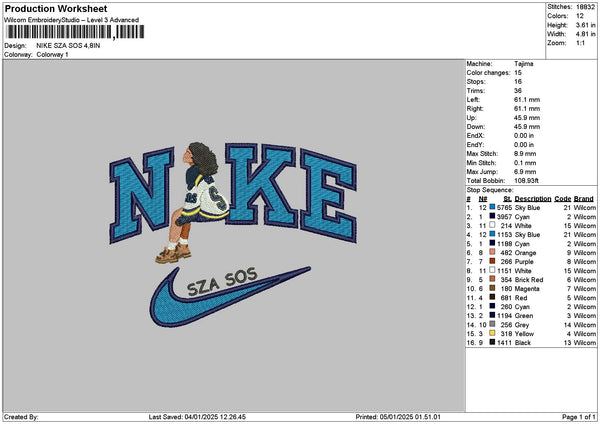Viewport: 600px width, 424px height.
Task: Click the EndX value "0.00 in"
Action: click(x=524, y=135)
